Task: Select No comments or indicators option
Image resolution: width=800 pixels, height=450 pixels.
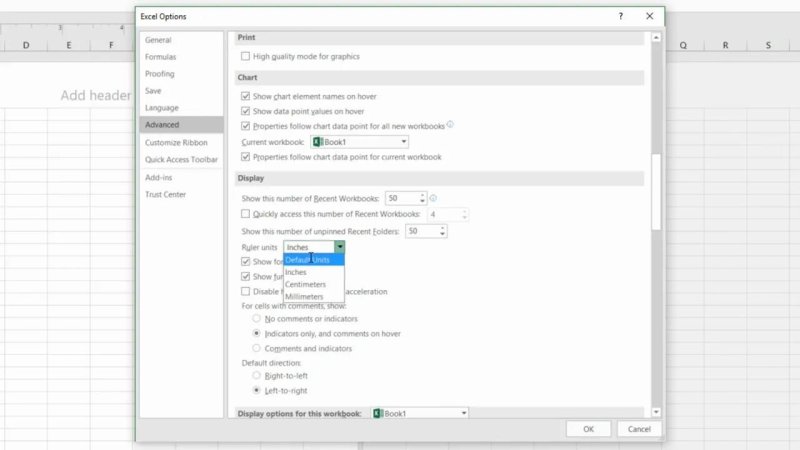Action: pyautogui.click(x=256, y=318)
